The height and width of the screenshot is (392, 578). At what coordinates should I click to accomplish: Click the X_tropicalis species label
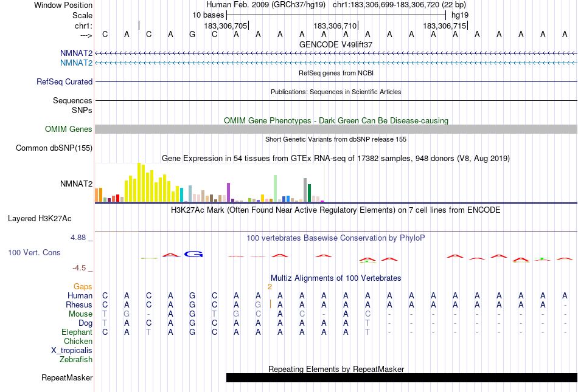(x=72, y=351)
